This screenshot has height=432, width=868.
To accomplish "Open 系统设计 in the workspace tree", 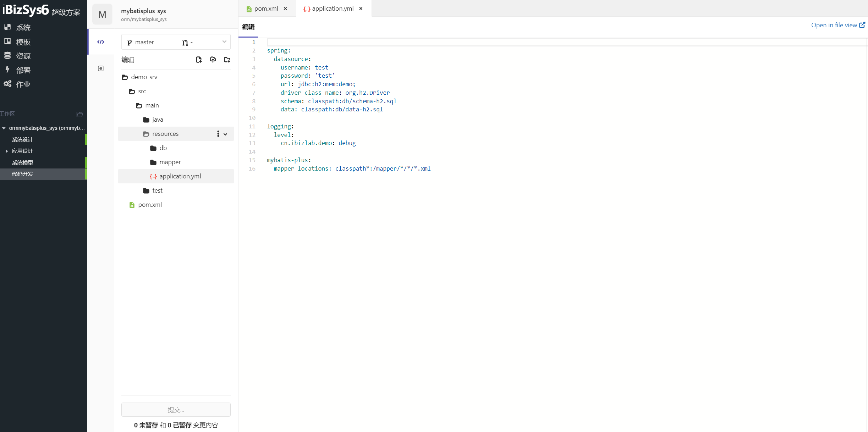I will click(x=22, y=140).
